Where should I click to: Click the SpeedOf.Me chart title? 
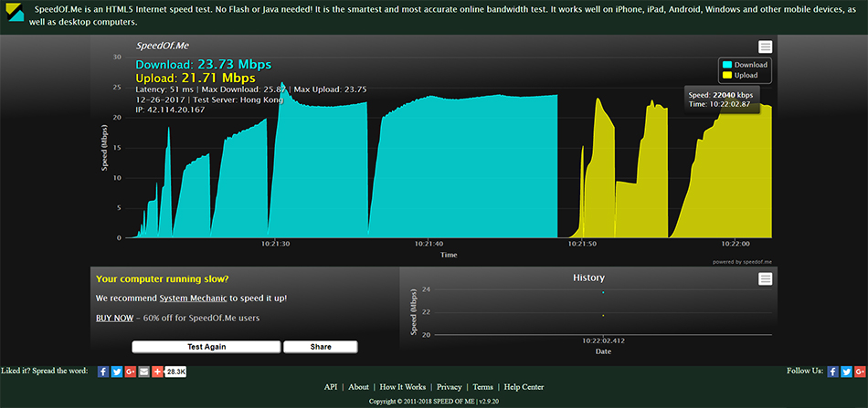click(163, 46)
